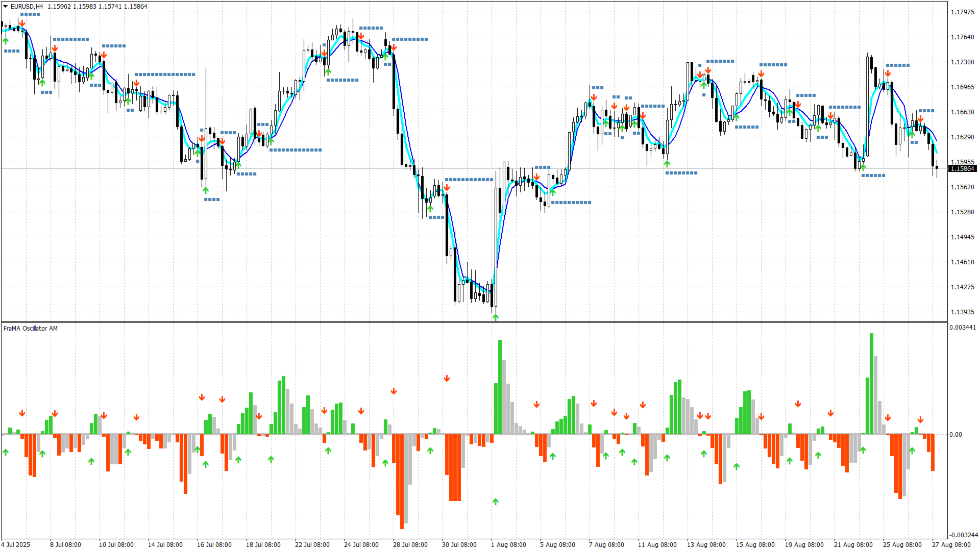The height and width of the screenshot is (551, 980).
Task: Click the 18 Jul 08:00 time label
Action: click(263, 545)
